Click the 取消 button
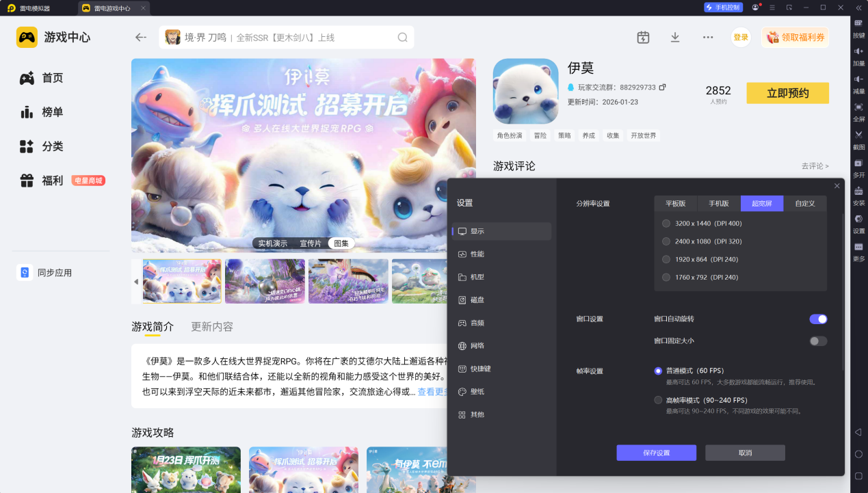 point(745,453)
